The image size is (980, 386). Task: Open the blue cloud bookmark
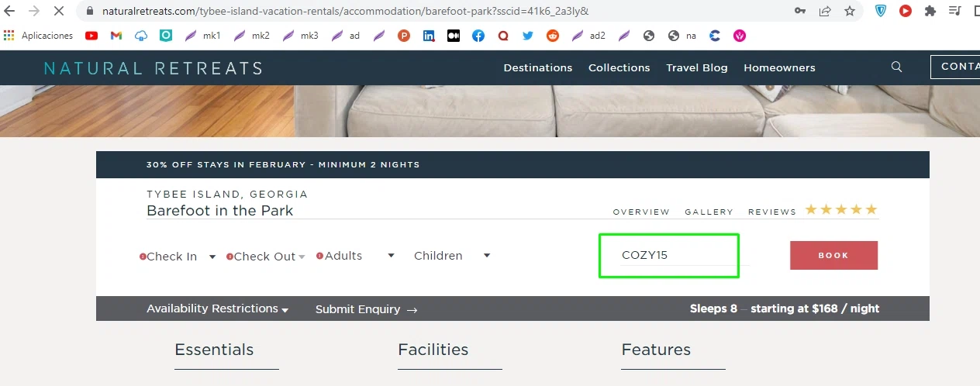point(141,36)
